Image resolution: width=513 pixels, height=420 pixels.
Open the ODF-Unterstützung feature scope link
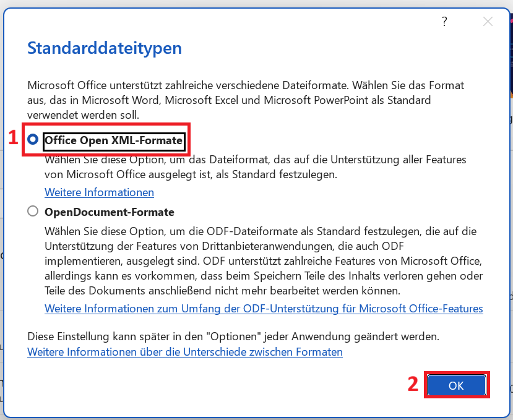coord(264,308)
